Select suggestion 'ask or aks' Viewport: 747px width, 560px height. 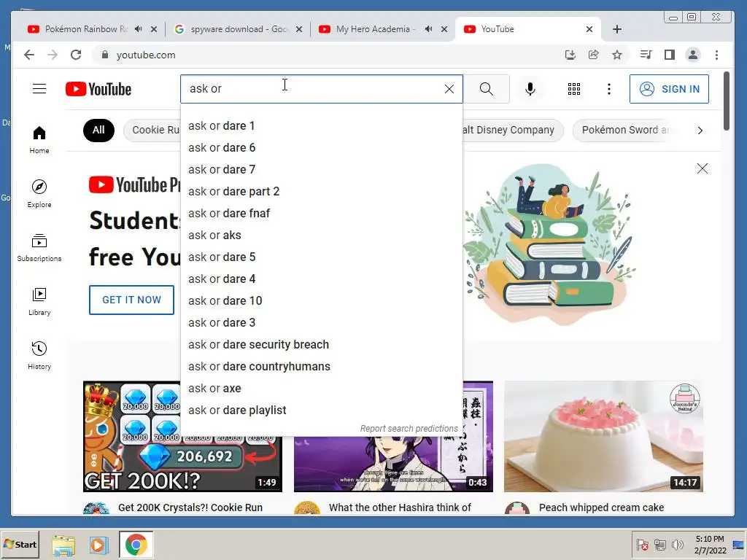[322, 236]
